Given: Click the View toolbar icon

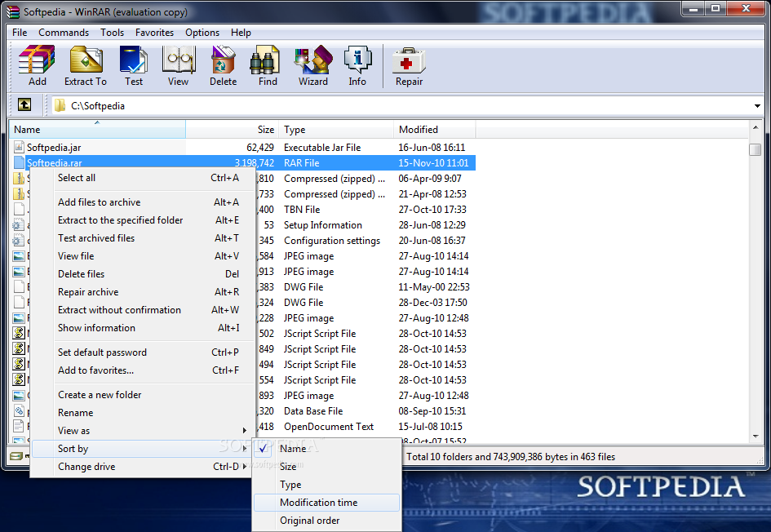Looking at the screenshot, I should pyautogui.click(x=179, y=60).
